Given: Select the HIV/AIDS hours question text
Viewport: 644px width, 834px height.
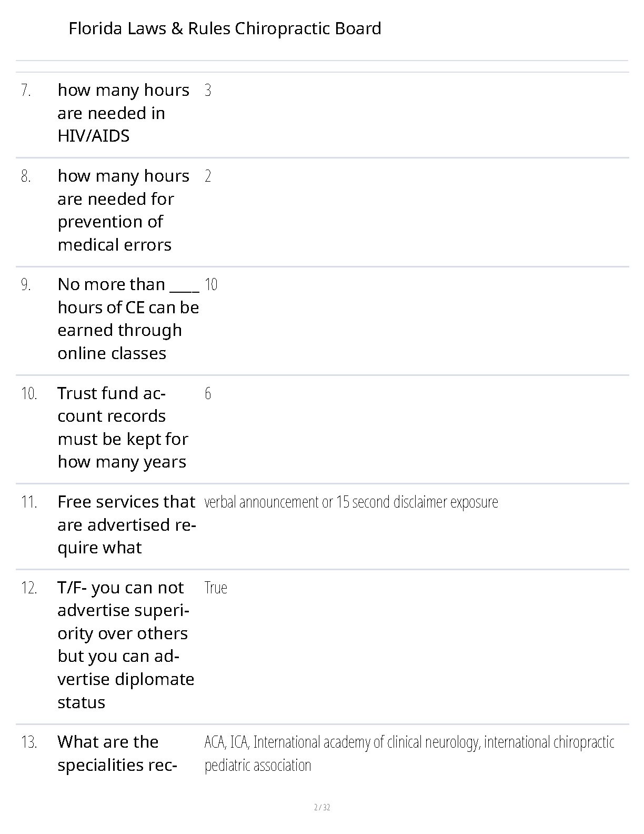Looking at the screenshot, I should click(123, 113).
